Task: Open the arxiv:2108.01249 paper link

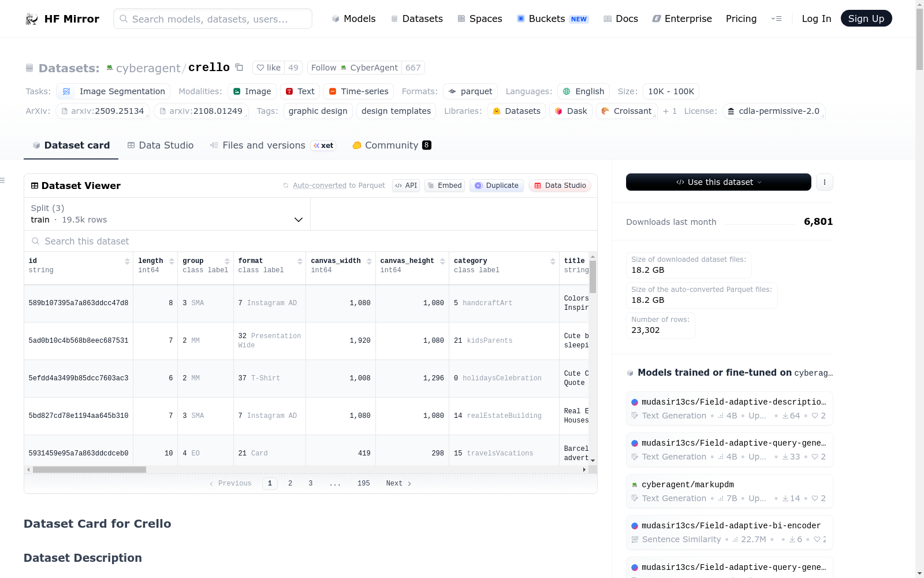Action: pyautogui.click(x=202, y=111)
